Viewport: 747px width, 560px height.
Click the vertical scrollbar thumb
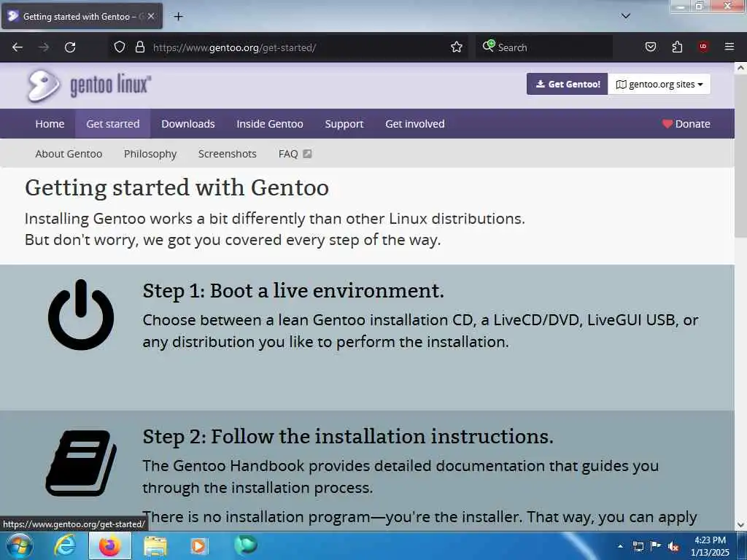click(740, 155)
